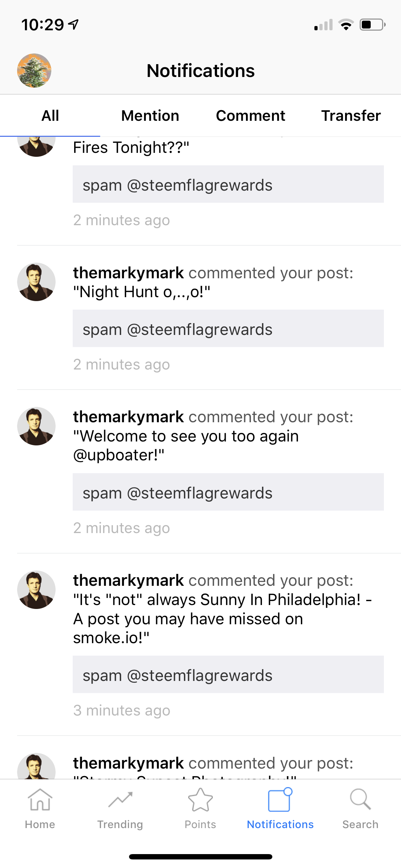Image resolution: width=401 pixels, height=868 pixels.
Task: Switch to the Transfer tab
Action: [351, 115]
